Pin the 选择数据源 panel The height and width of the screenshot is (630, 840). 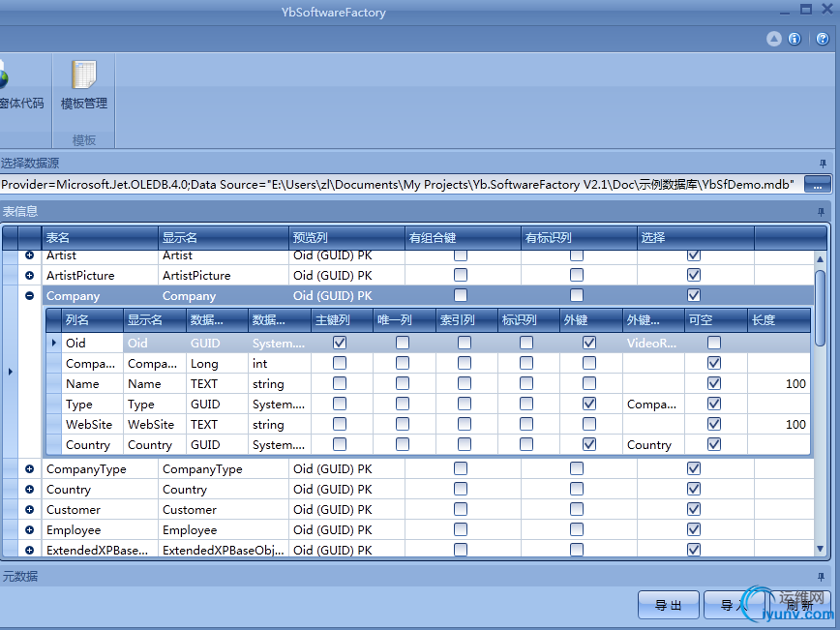pos(822,164)
